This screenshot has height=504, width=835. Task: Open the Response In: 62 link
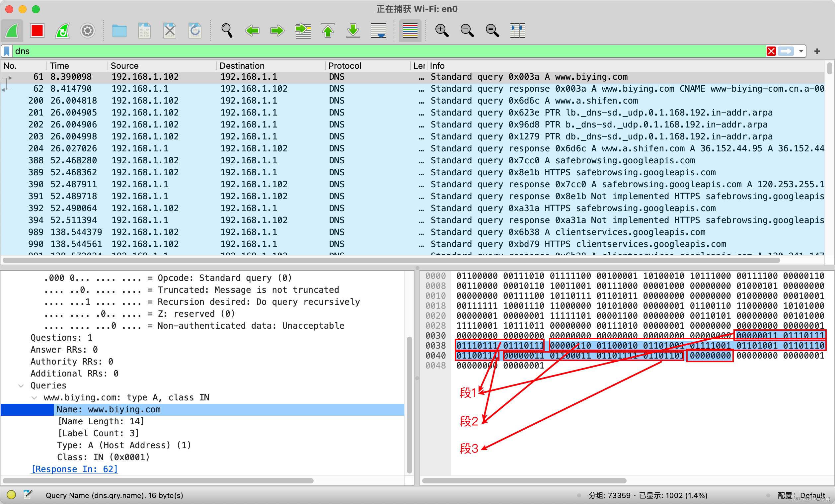[x=74, y=469]
